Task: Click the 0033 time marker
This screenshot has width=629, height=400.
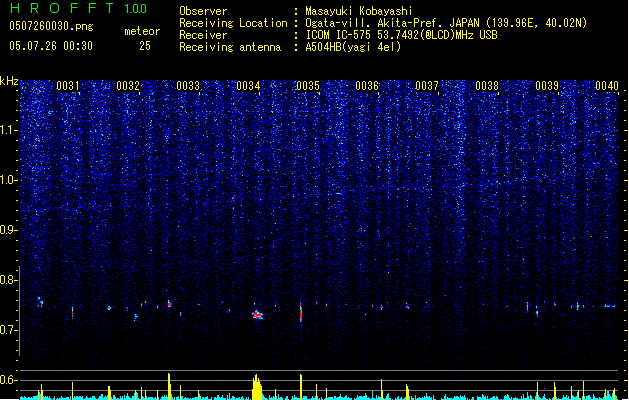Action: [188, 86]
